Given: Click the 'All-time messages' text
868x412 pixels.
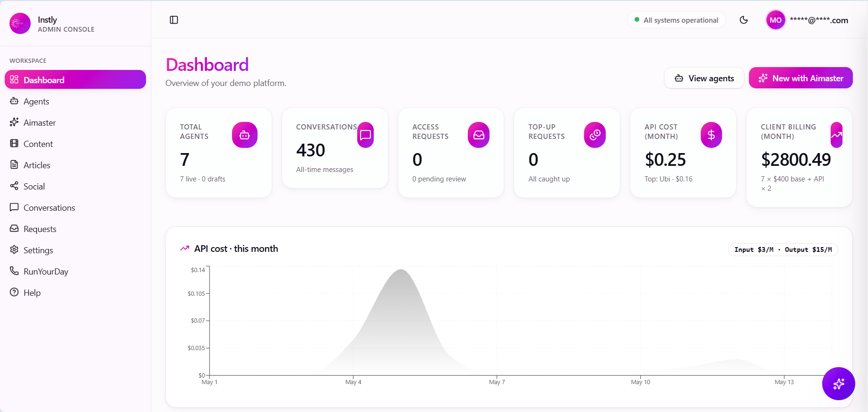Looking at the screenshot, I should point(325,170).
